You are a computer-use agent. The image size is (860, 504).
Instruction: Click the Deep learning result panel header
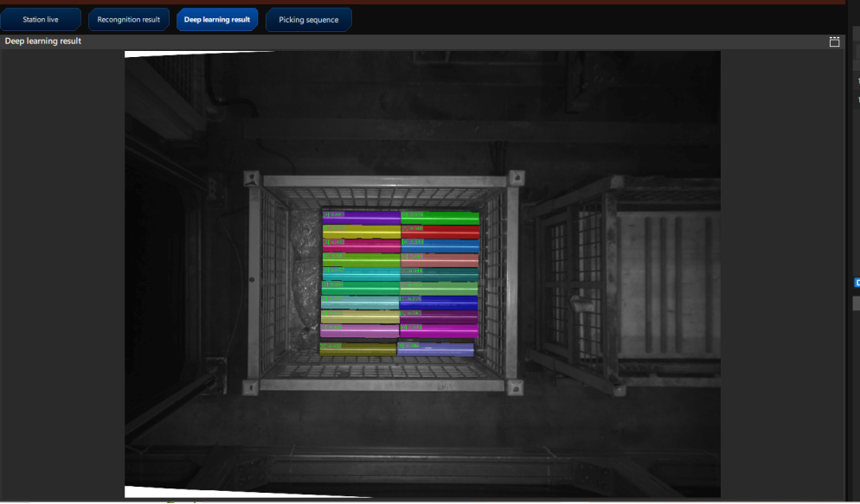[x=43, y=41]
